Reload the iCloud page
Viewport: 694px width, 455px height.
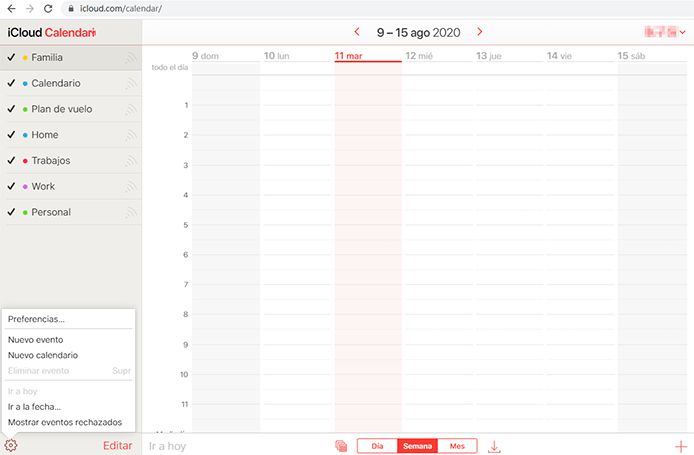48,8
